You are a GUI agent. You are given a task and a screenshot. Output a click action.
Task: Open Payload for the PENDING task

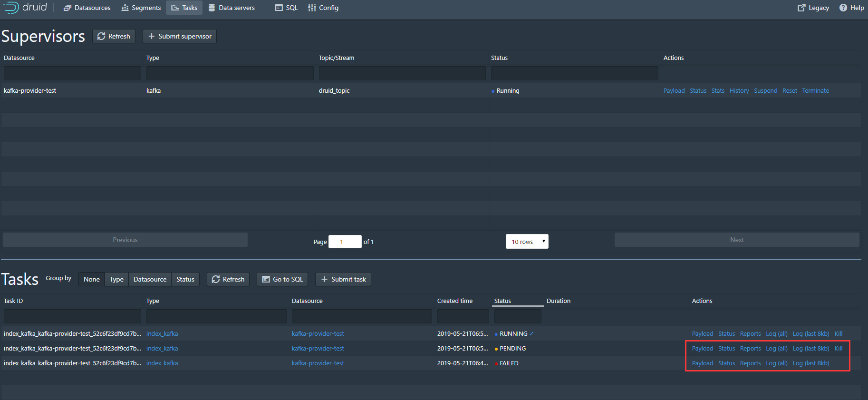pyautogui.click(x=703, y=349)
